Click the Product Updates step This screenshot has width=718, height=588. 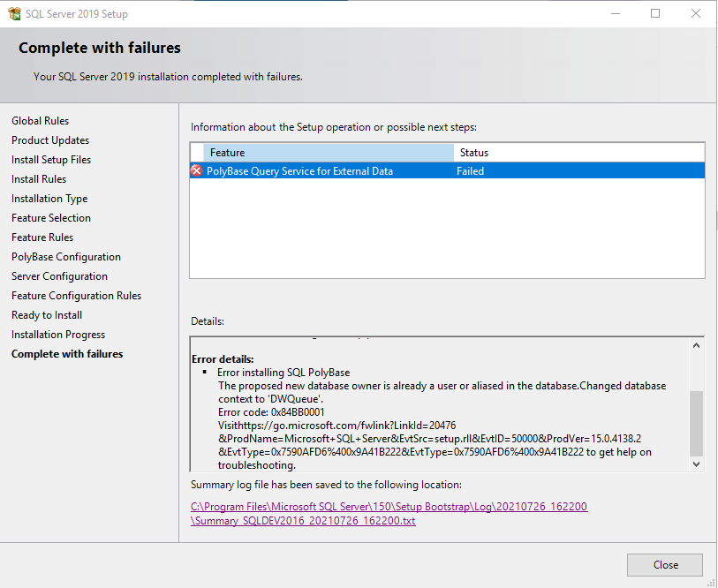click(50, 140)
